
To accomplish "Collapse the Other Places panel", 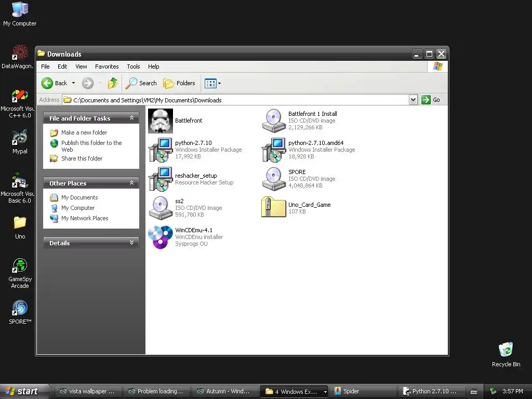I will (131, 183).
